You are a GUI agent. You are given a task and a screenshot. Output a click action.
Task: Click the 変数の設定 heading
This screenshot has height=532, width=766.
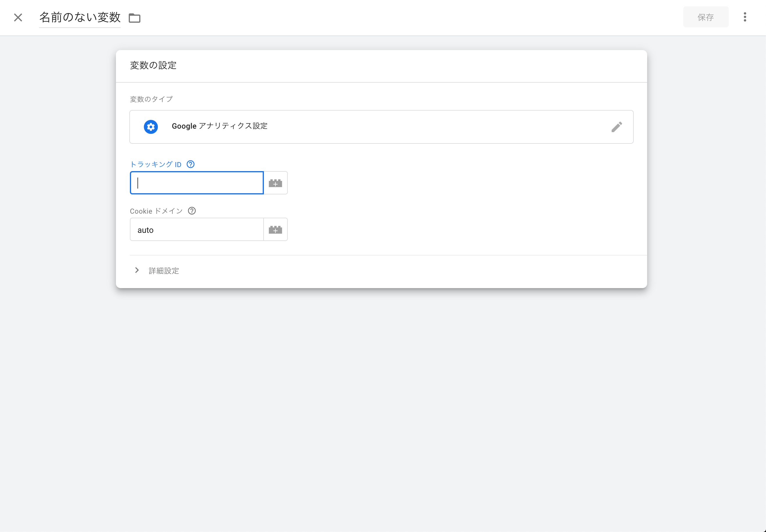pyautogui.click(x=153, y=65)
